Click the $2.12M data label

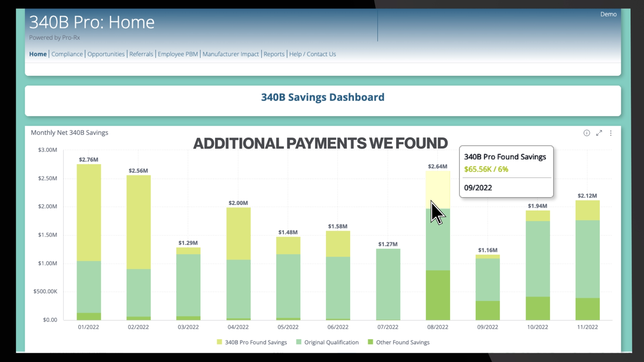[x=587, y=196]
